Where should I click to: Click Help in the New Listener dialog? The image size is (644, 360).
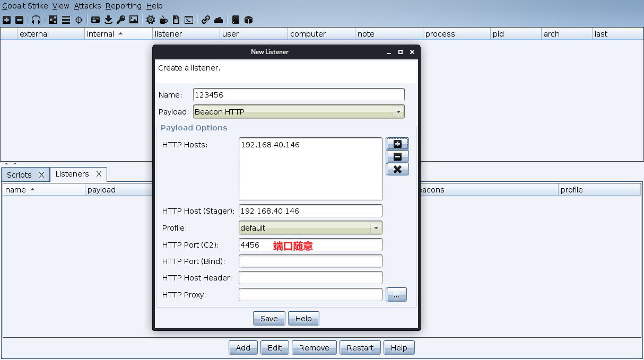pos(303,319)
